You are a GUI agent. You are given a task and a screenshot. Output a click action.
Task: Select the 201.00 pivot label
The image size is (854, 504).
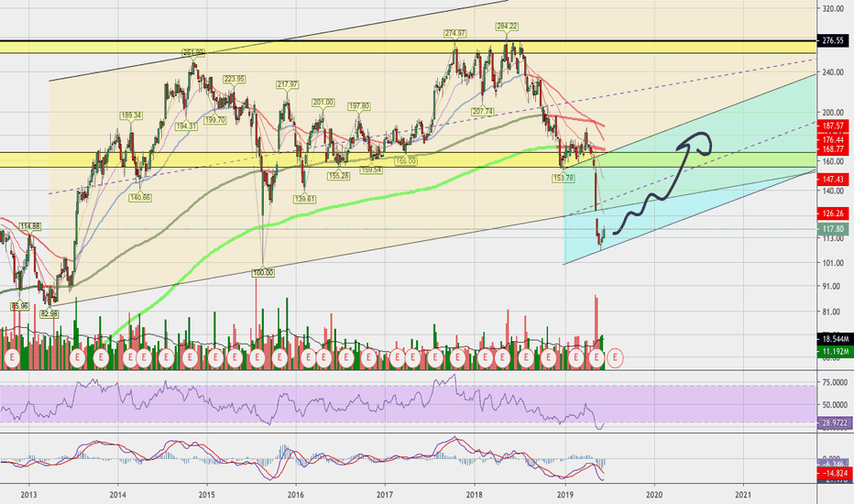click(323, 102)
